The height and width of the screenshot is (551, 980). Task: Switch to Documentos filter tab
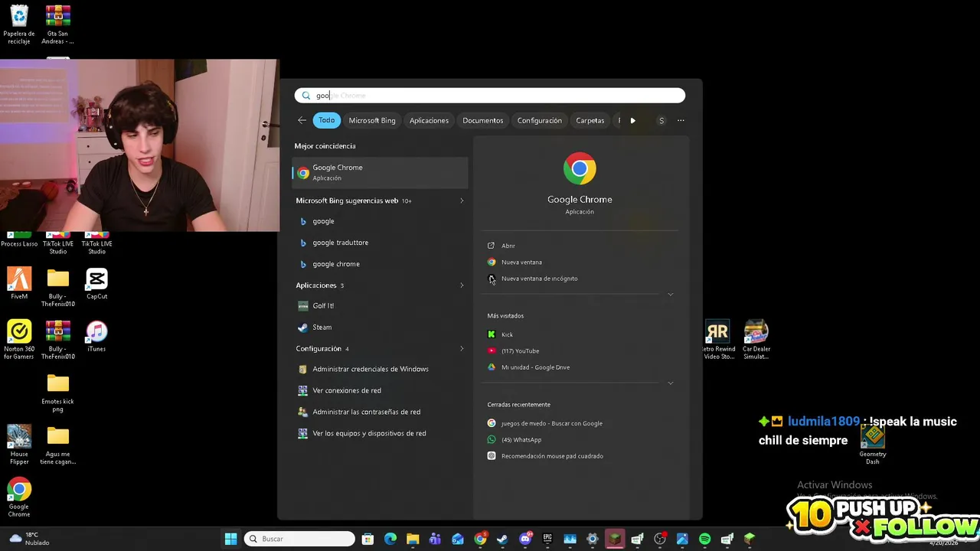482,120
